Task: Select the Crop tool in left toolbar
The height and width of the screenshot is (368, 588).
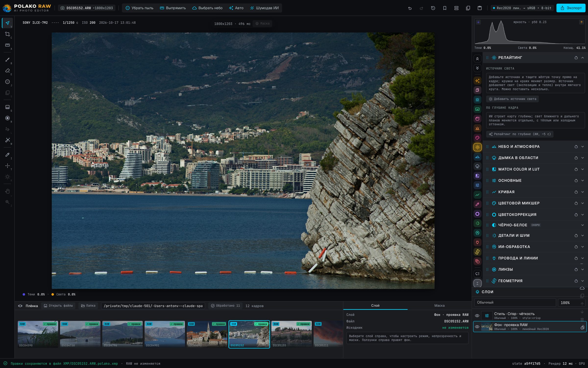Action: 8,34
